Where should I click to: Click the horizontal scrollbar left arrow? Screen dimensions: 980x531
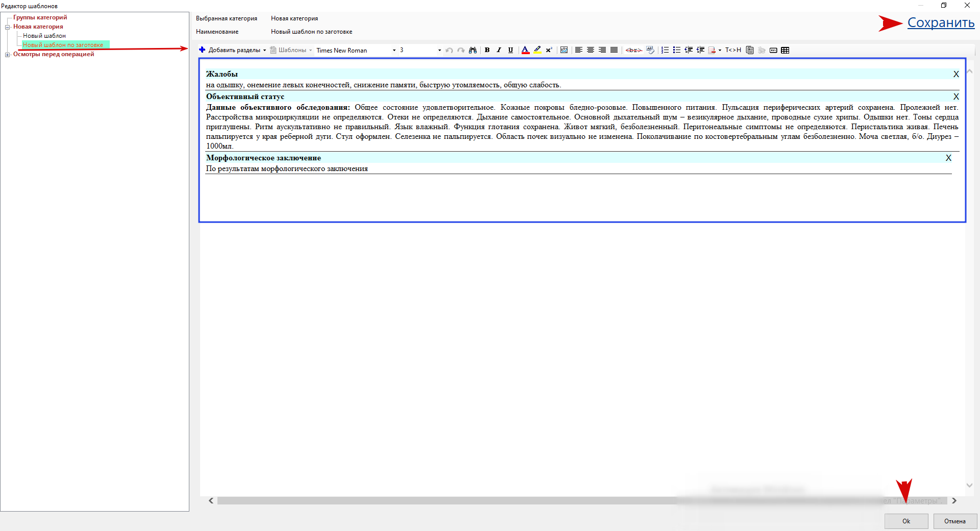pos(211,501)
